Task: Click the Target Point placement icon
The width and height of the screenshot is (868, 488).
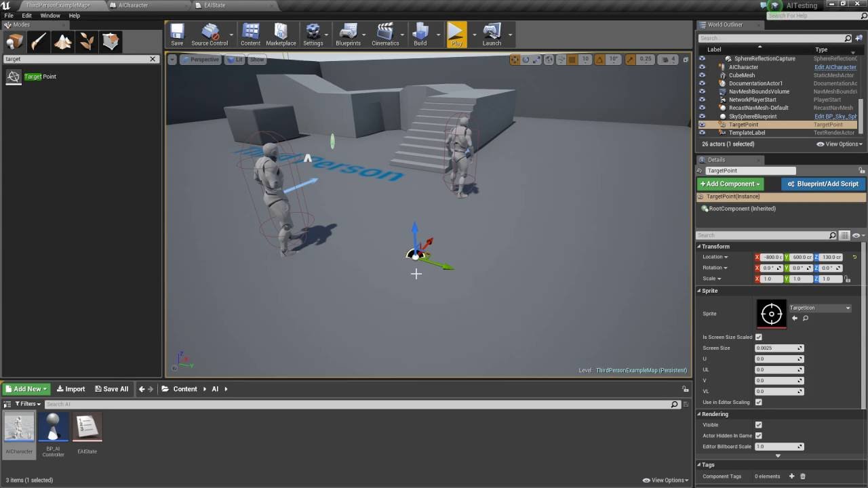Action: (14, 77)
